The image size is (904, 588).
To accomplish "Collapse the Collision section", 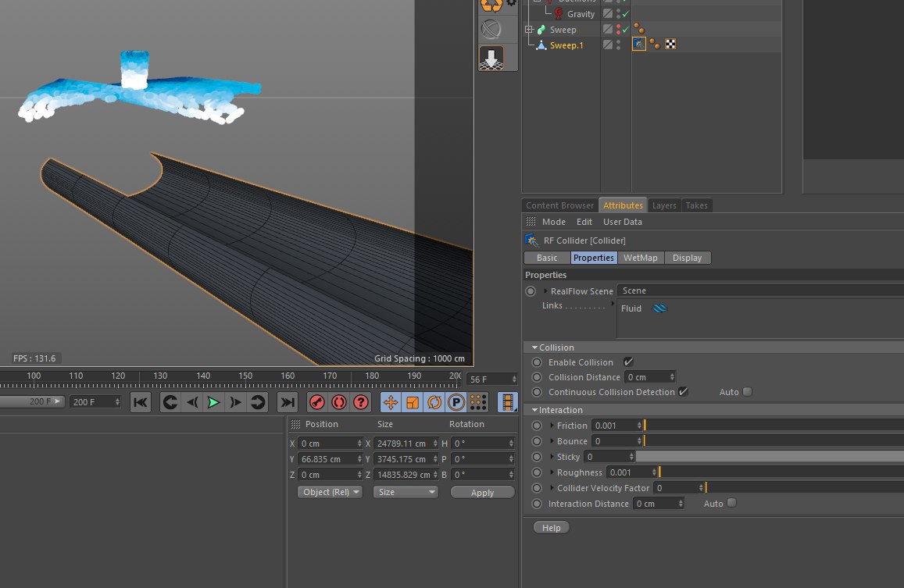I will coord(534,347).
